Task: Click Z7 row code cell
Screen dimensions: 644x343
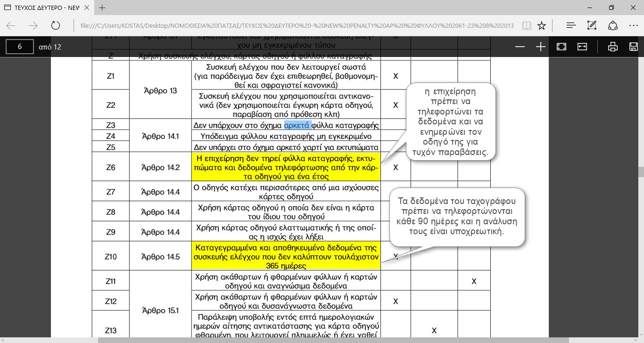Action: pyautogui.click(x=110, y=192)
